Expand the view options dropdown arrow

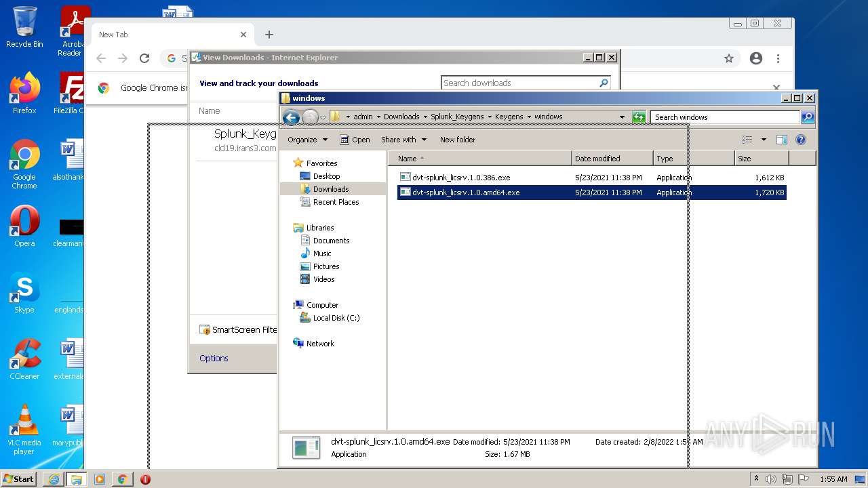coord(764,140)
